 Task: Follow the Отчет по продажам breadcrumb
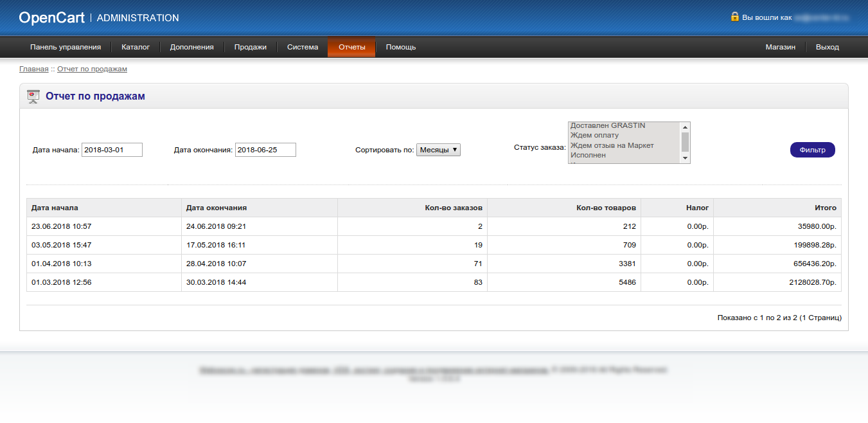point(92,69)
